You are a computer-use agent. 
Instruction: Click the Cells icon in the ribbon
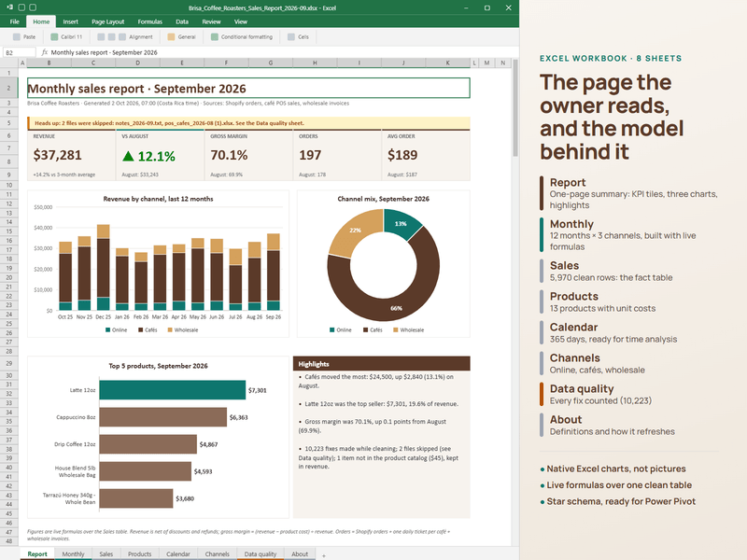click(x=291, y=36)
